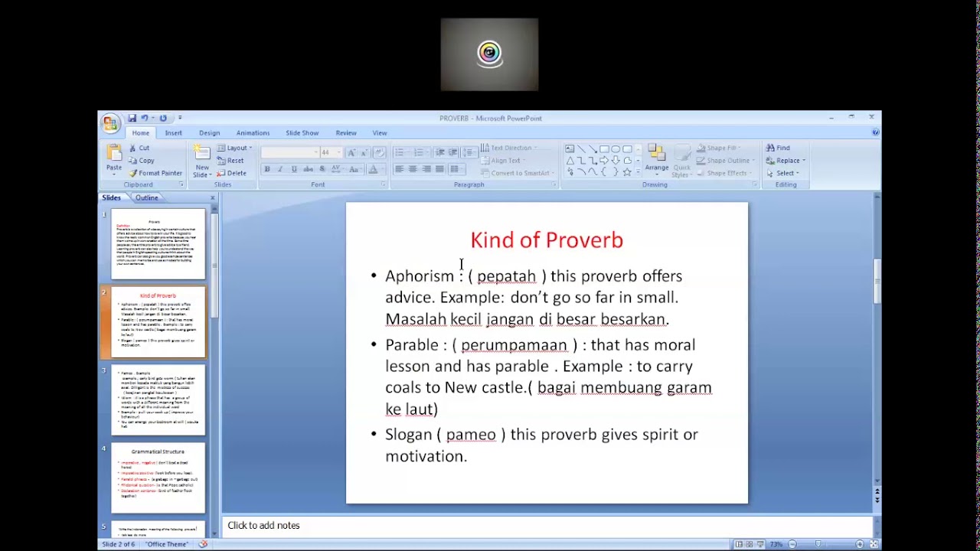Image resolution: width=980 pixels, height=551 pixels.
Task: Add a New Slide
Action: [x=202, y=161]
